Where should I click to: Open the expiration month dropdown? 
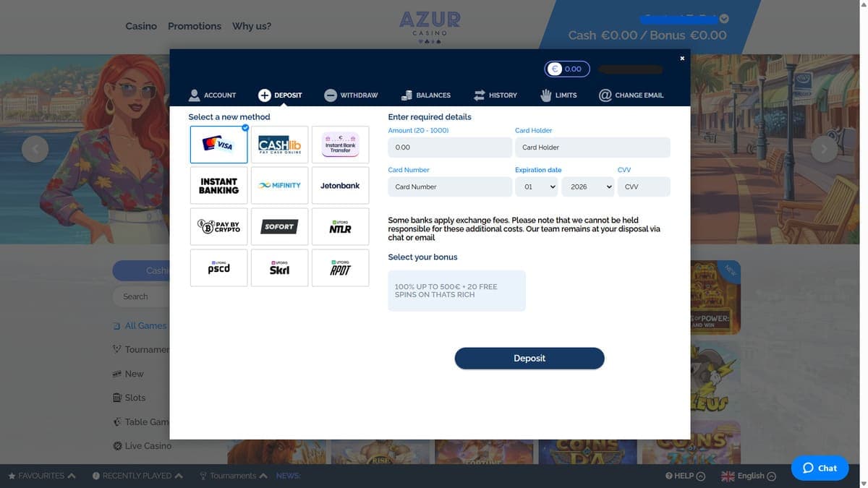537,187
